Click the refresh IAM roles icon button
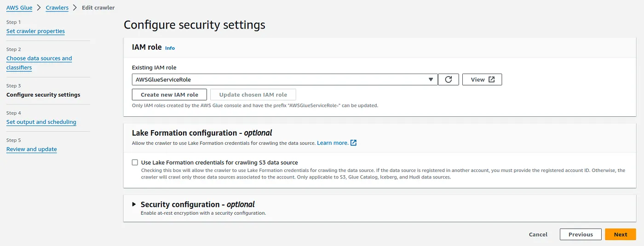 tap(448, 80)
